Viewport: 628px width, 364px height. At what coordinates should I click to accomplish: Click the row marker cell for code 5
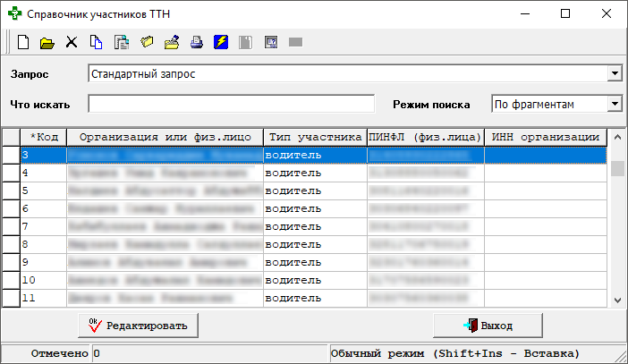pos(11,190)
